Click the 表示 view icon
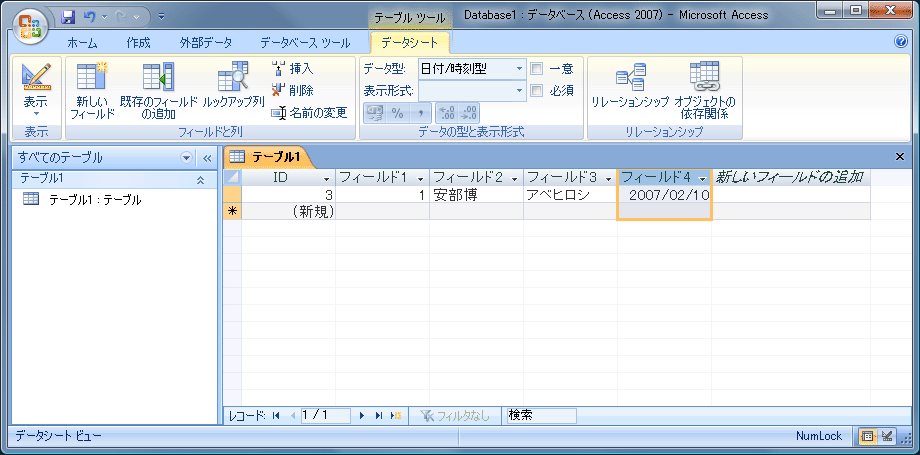Image resolution: width=920 pixels, height=455 pixels. (x=36, y=78)
